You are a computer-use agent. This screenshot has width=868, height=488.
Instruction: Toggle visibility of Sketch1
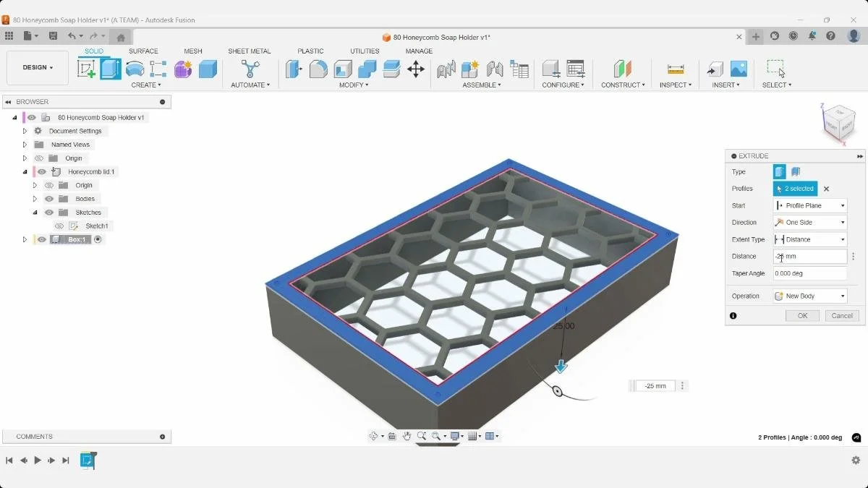point(59,226)
